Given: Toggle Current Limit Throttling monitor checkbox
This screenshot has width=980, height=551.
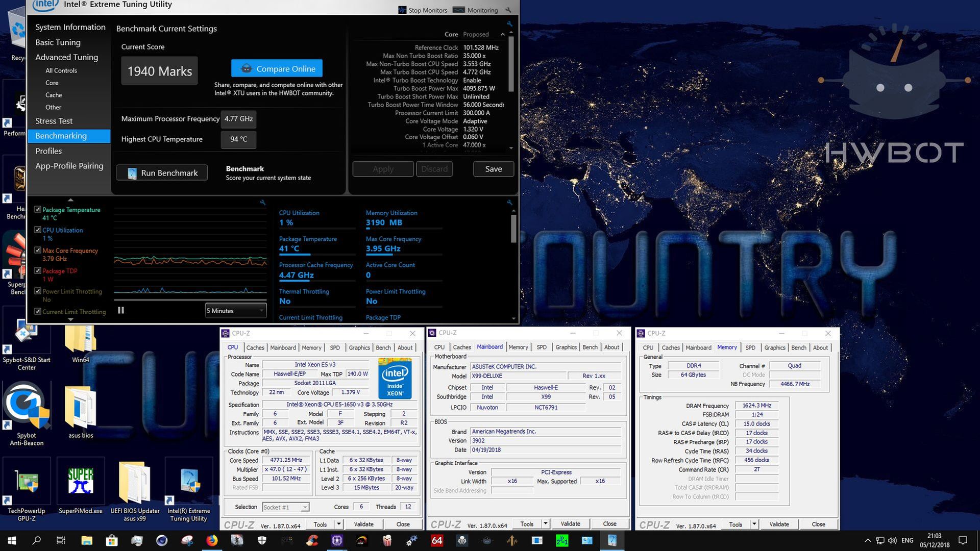Looking at the screenshot, I should tap(37, 312).
